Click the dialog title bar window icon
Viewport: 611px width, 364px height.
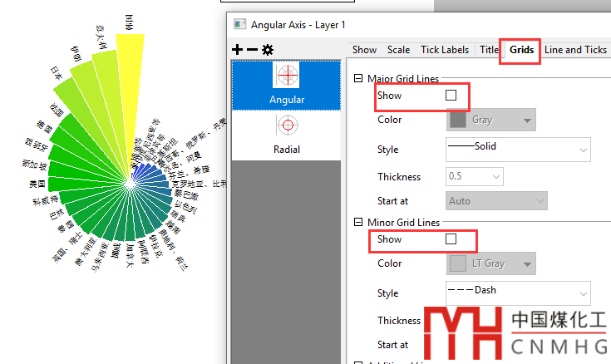[x=239, y=25]
